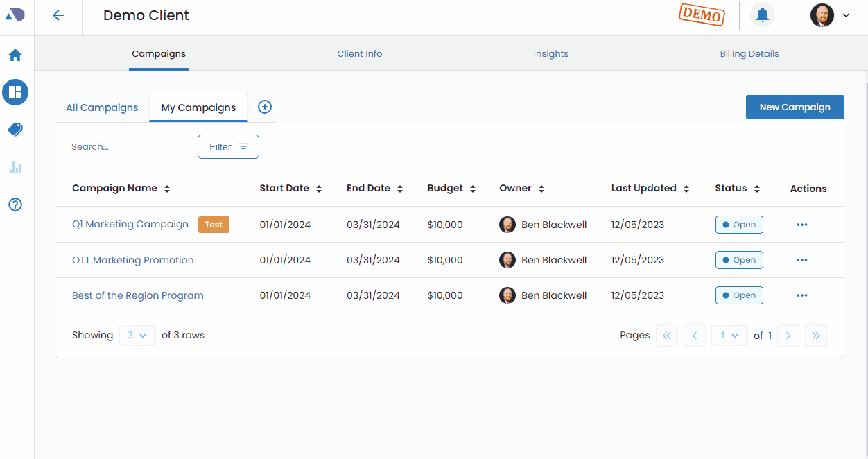Open the notifications bell
The width and height of the screenshot is (868, 459).
[763, 15]
